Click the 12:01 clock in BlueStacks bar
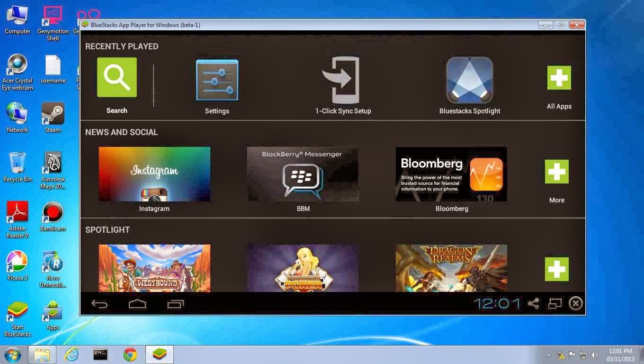Viewport: 644px width, 364px height. click(497, 303)
